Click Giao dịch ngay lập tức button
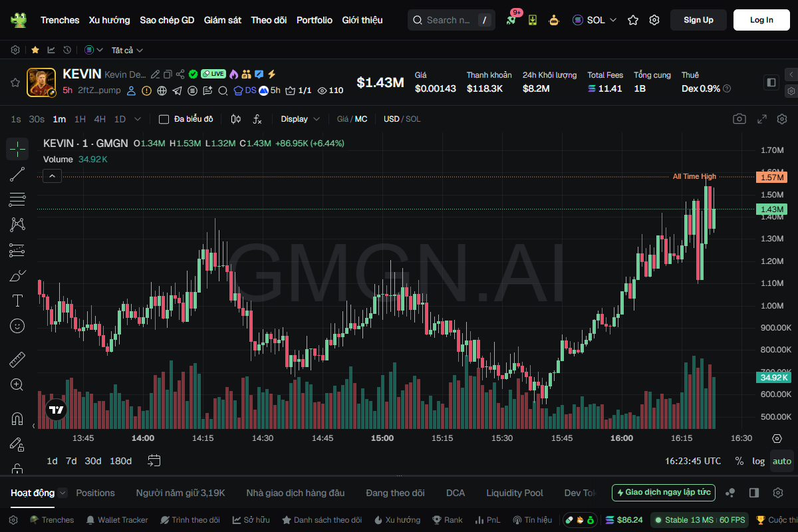Viewport: 798px width, 532px height. point(664,493)
